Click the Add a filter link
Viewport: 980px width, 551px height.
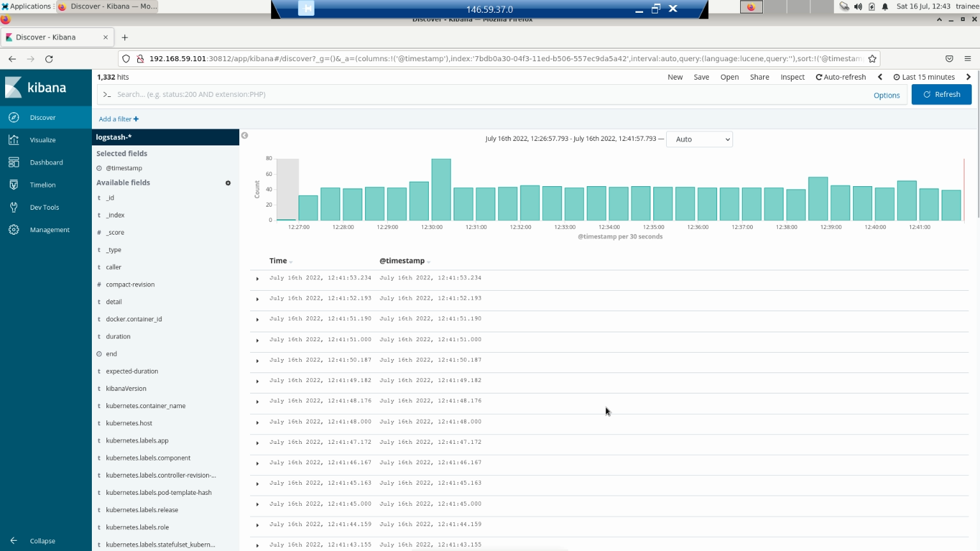point(118,119)
